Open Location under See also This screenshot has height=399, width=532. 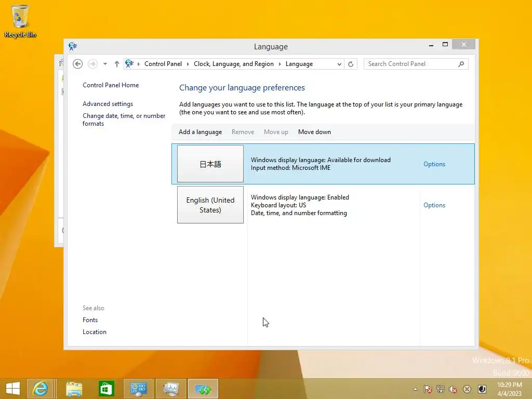click(x=95, y=332)
